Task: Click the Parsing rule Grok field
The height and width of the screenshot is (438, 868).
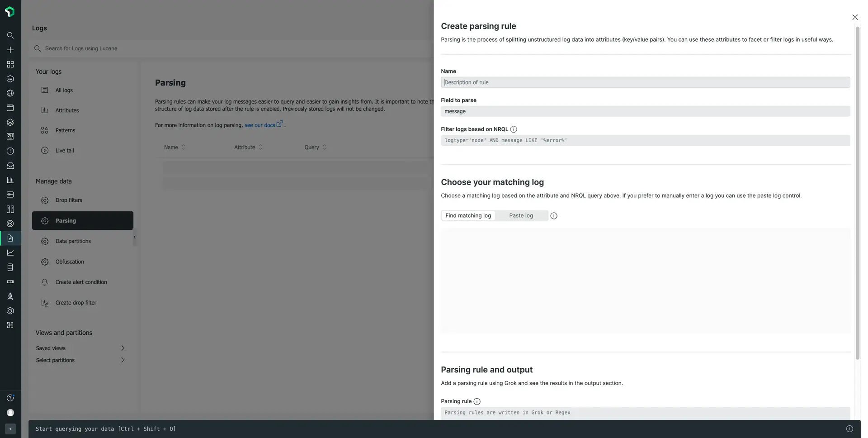Action: click(x=645, y=413)
